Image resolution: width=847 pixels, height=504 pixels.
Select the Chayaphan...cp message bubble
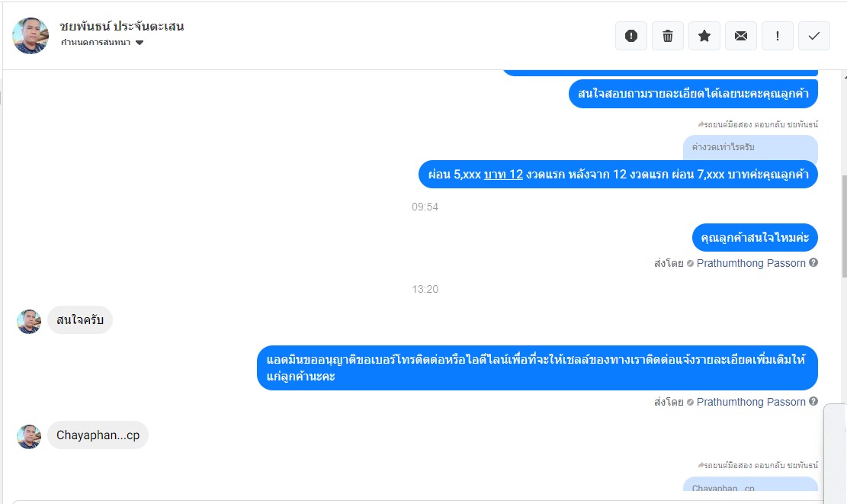point(98,435)
